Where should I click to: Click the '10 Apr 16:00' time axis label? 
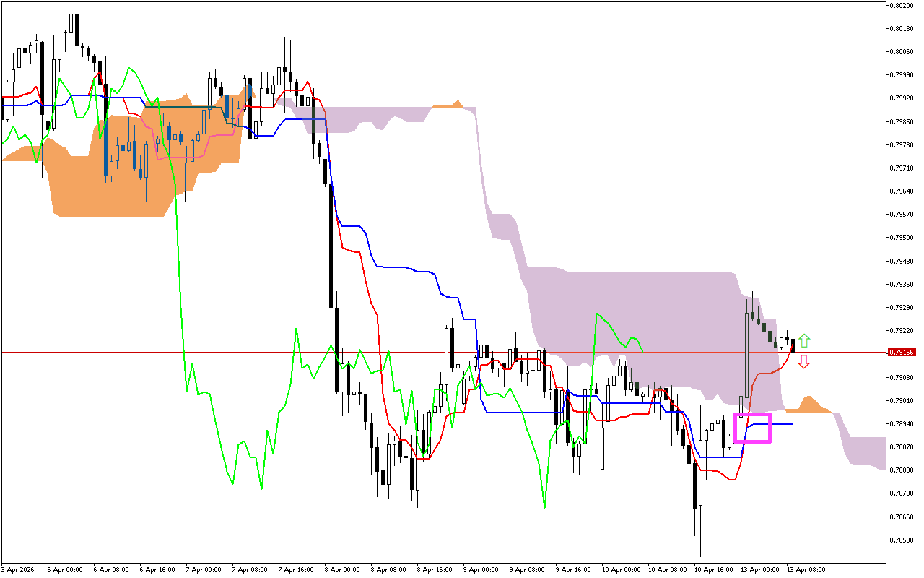click(x=715, y=569)
